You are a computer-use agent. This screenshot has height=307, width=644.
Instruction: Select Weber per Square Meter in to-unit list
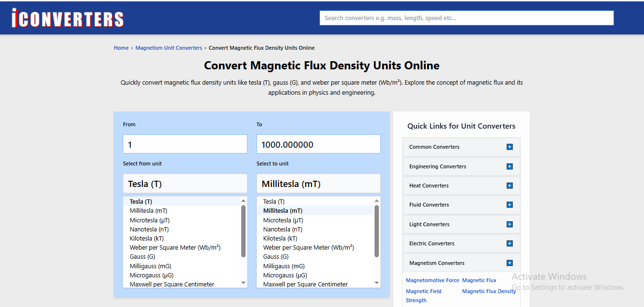(308, 247)
